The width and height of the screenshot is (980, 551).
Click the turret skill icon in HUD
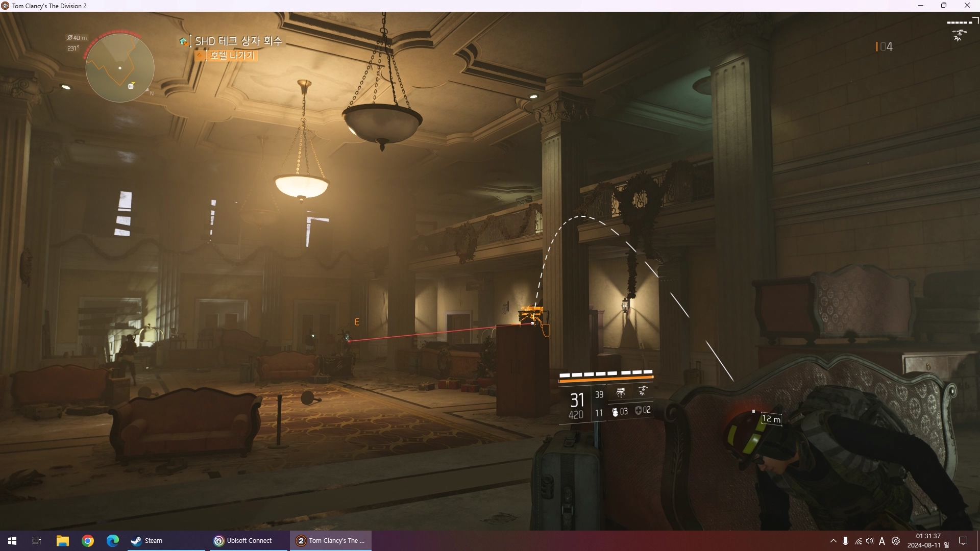click(x=621, y=392)
